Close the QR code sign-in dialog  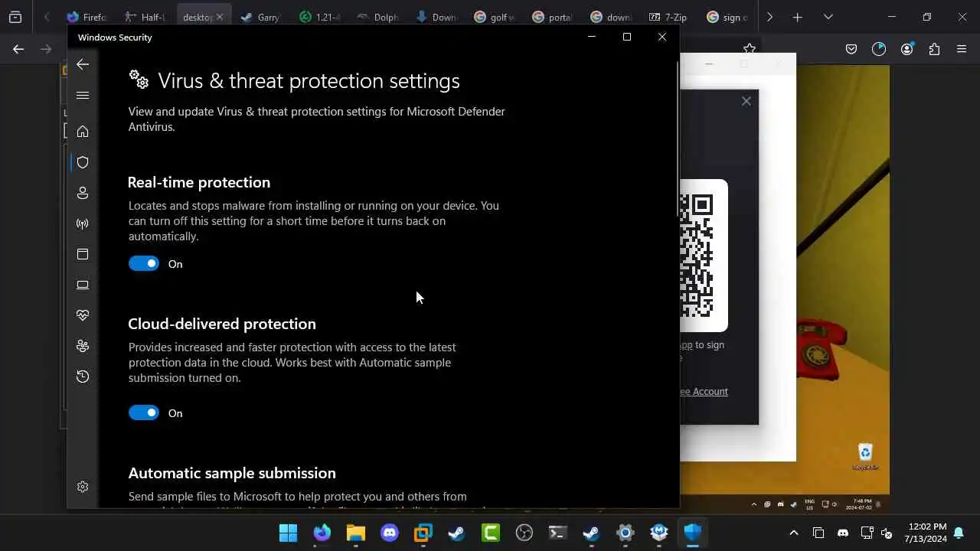pos(746,101)
